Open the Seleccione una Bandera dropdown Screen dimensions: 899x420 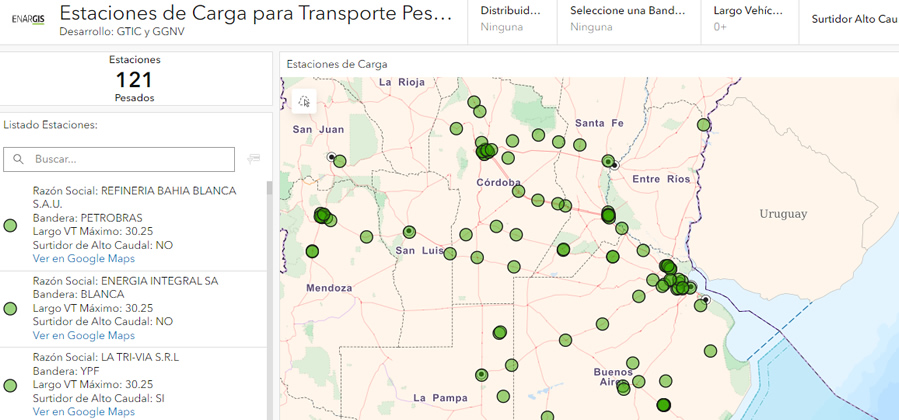627,19
